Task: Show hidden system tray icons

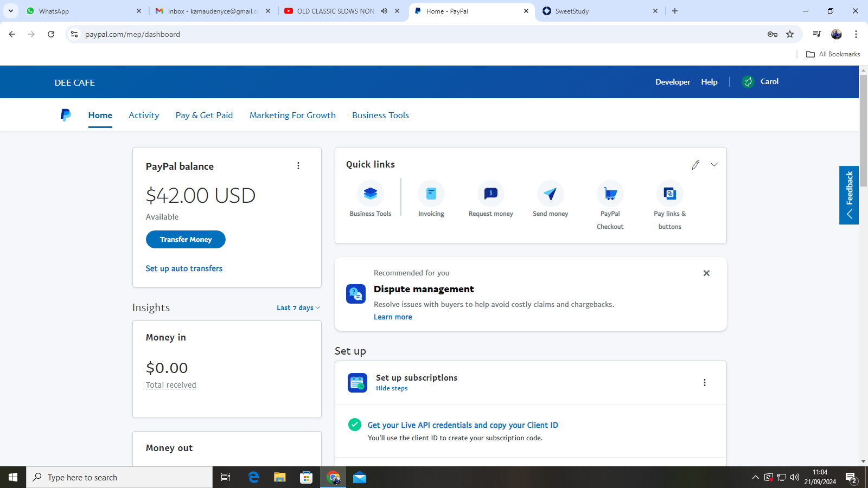Action: pyautogui.click(x=755, y=477)
